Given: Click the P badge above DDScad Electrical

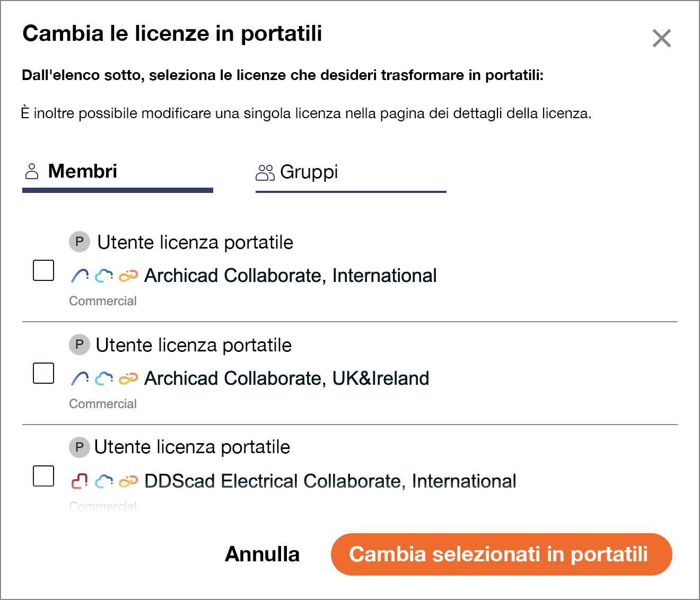Looking at the screenshot, I should pos(80,447).
